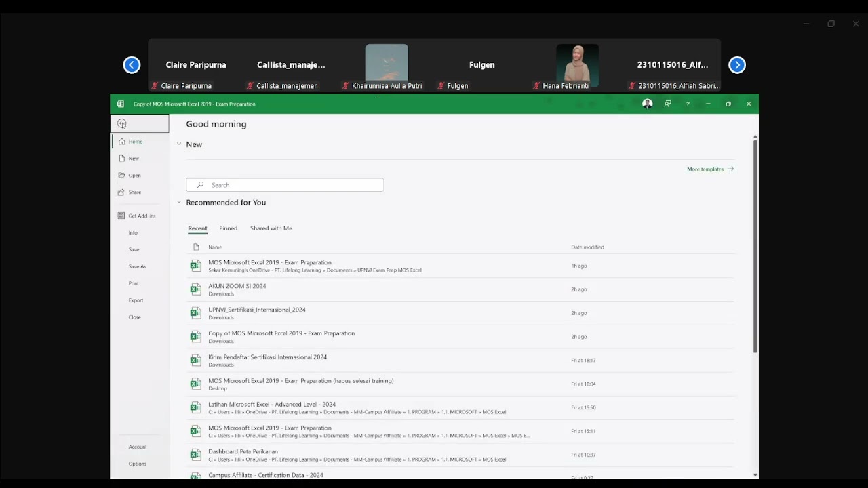This screenshot has height=488, width=868.
Task: Click the Help question mark icon
Action: pos(688,104)
